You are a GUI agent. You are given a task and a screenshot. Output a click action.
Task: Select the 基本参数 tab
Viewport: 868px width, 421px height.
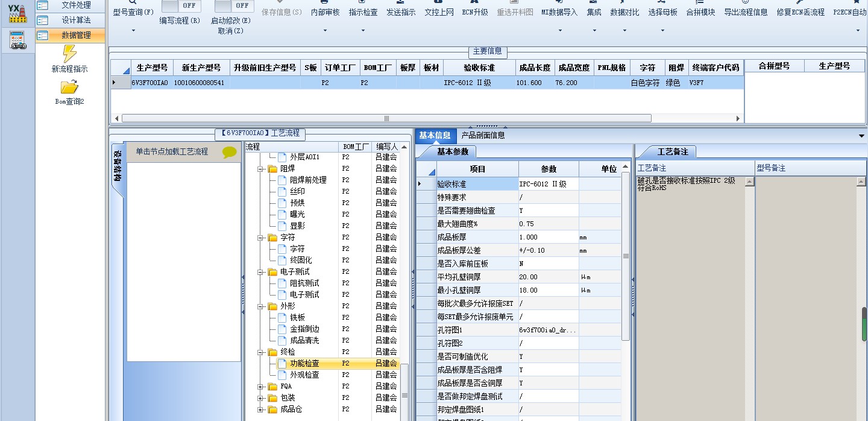coord(452,151)
